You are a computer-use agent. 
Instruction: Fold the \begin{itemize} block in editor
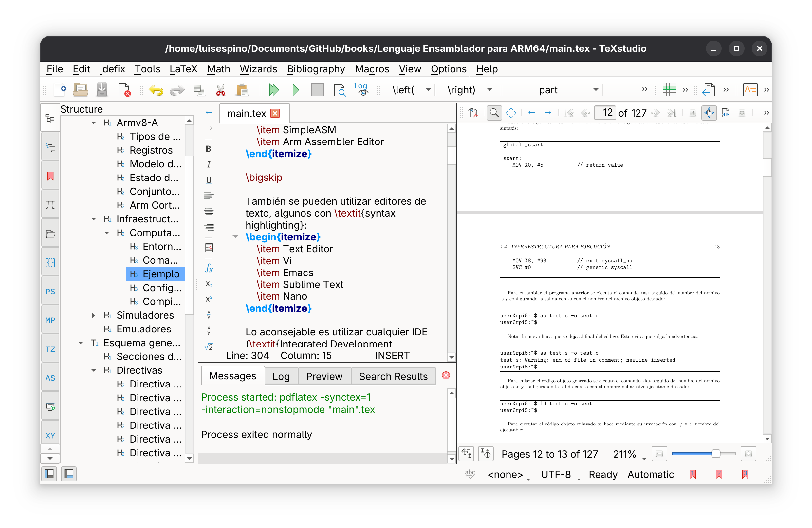235,236
